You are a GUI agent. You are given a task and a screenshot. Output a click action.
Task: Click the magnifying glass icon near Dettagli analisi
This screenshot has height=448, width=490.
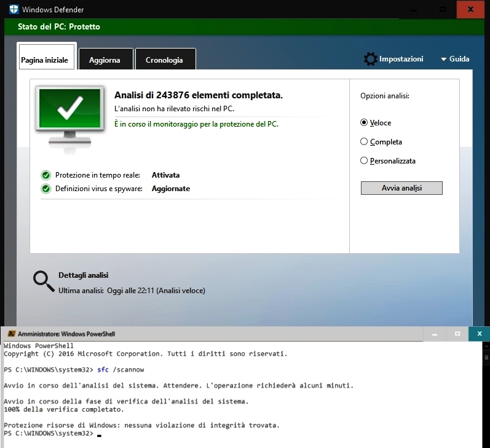(44, 281)
